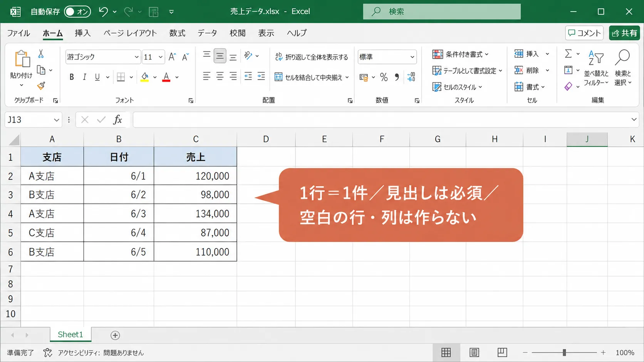Viewport: 644px width, 362px height.
Task: Toggle the 自動保存 switch
Action: (x=77, y=12)
